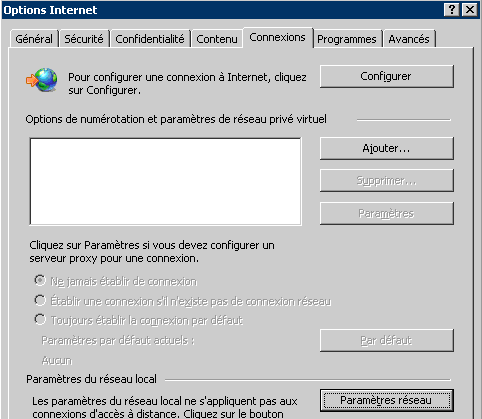Screen dimensions: 482x419
Task: Open the Programmes tab
Action: coord(347,39)
